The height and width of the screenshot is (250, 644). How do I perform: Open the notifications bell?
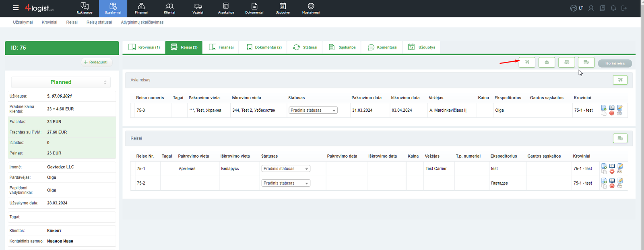click(x=613, y=8)
